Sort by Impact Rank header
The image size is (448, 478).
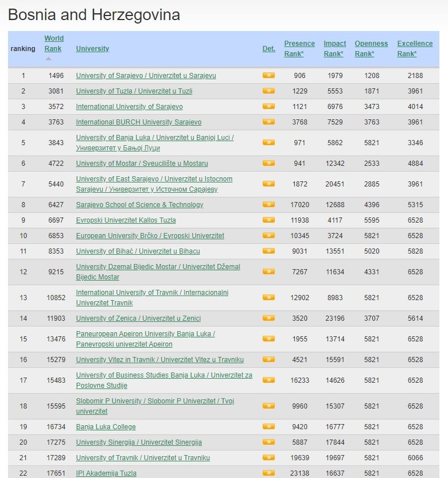[x=334, y=48]
